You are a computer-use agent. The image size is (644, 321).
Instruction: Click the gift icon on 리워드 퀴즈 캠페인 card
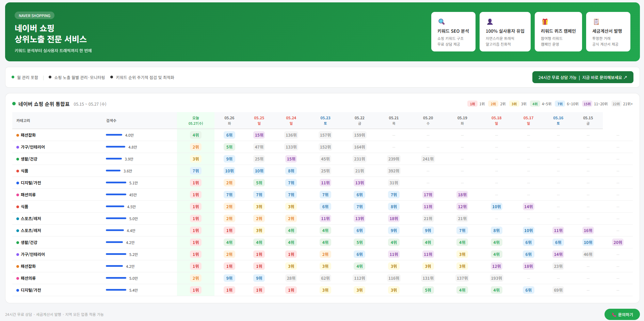pyautogui.click(x=545, y=22)
